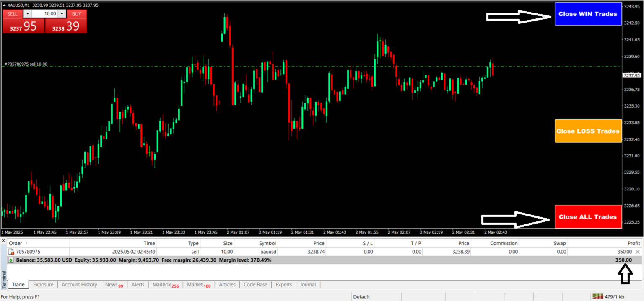Viewport: 644px width, 301px height.
Task: Open the Journal tab
Action: point(308,285)
